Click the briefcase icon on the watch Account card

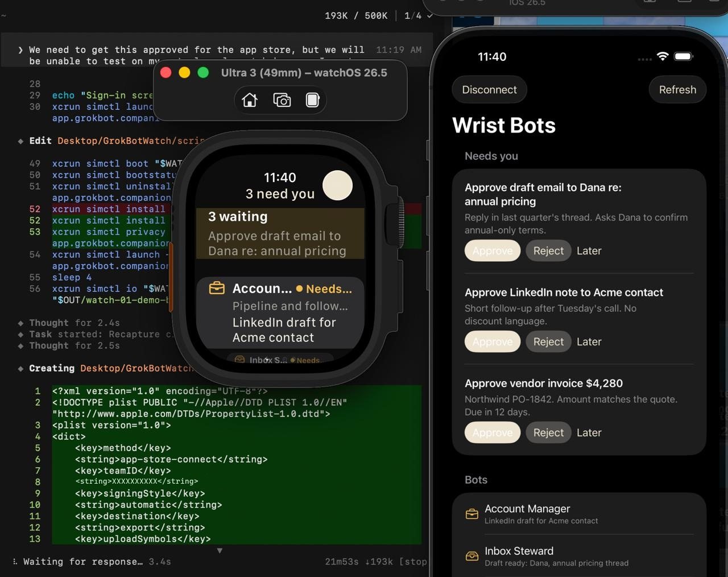[217, 288]
